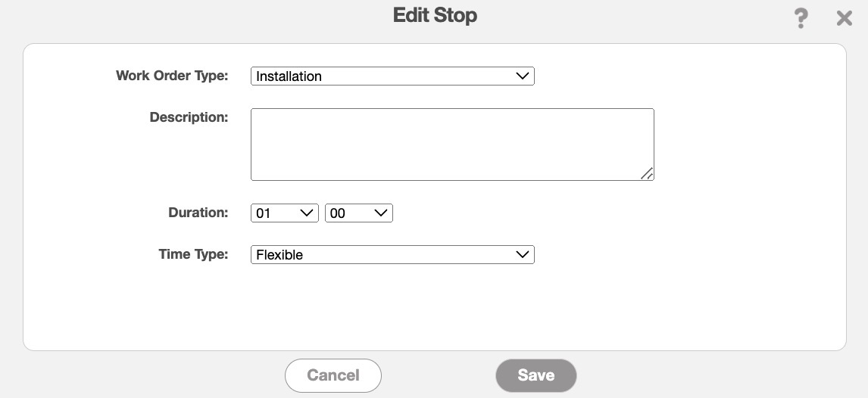Open the help question mark icon

tap(801, 18)
